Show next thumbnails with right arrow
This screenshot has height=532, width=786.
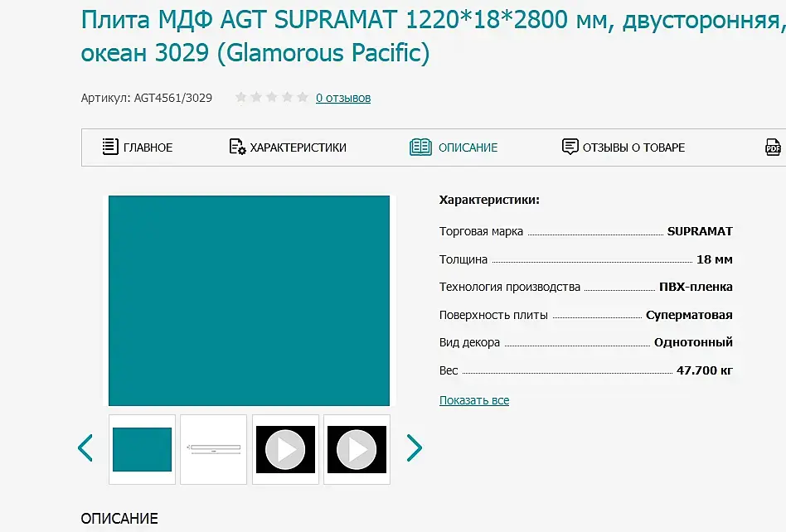414,447
